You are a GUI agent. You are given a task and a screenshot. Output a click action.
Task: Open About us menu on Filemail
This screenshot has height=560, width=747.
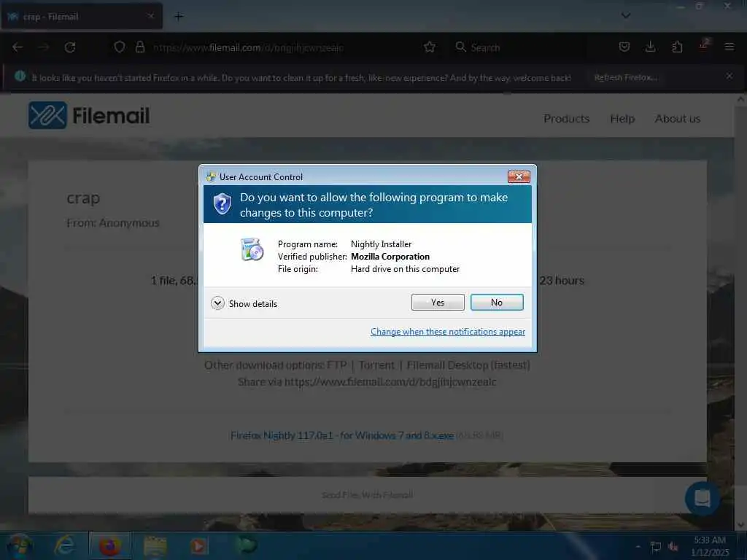[678, 119]
